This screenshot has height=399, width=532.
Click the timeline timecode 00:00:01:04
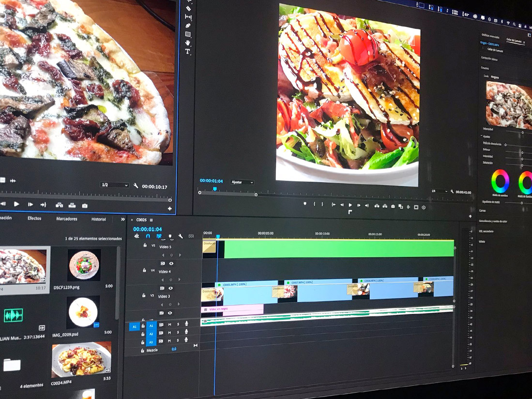[x=147, y=229]
